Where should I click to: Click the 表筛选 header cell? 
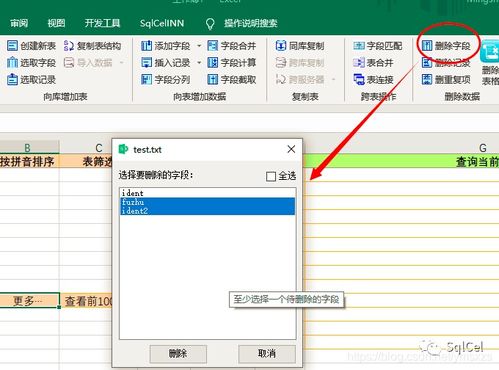click(x=86, y=162)
